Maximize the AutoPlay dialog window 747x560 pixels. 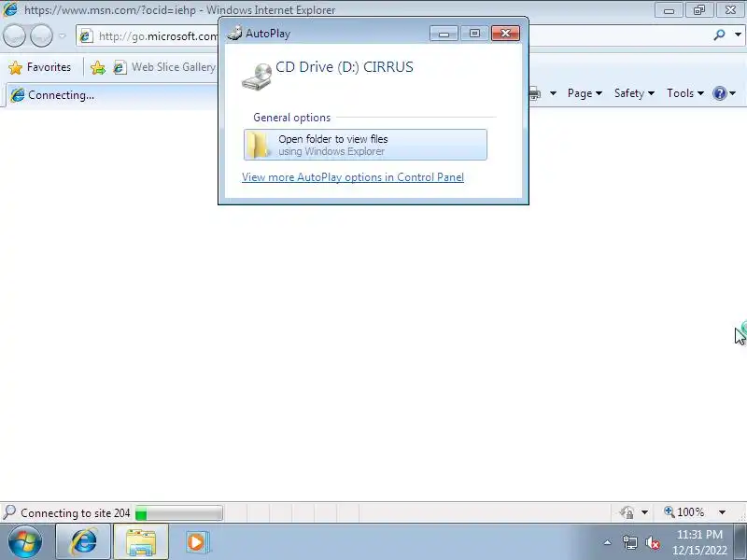pos(474,34)
